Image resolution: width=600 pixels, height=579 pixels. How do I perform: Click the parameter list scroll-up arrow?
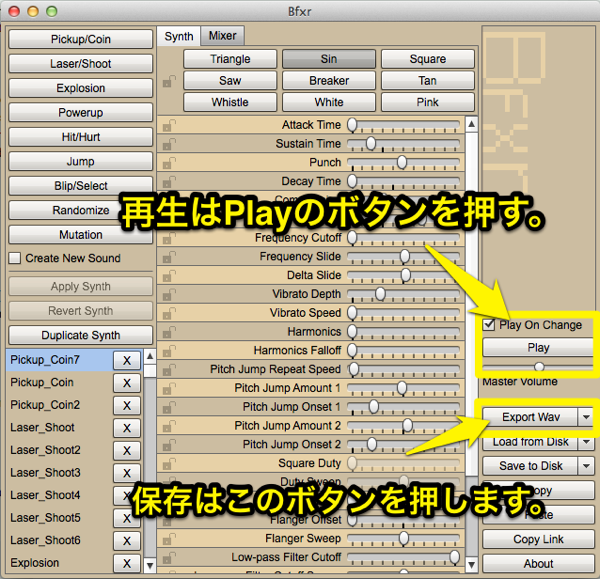click(x=471, y=124)
